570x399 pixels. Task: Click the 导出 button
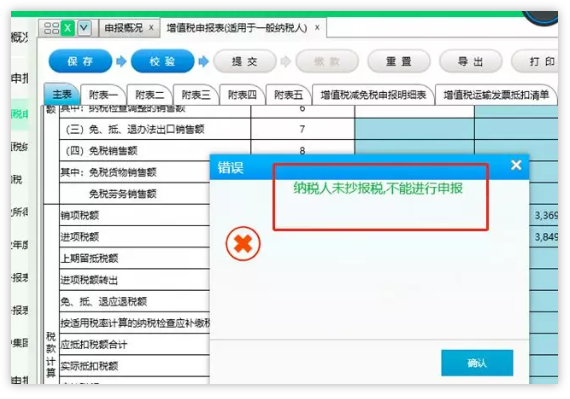[471, 61]
